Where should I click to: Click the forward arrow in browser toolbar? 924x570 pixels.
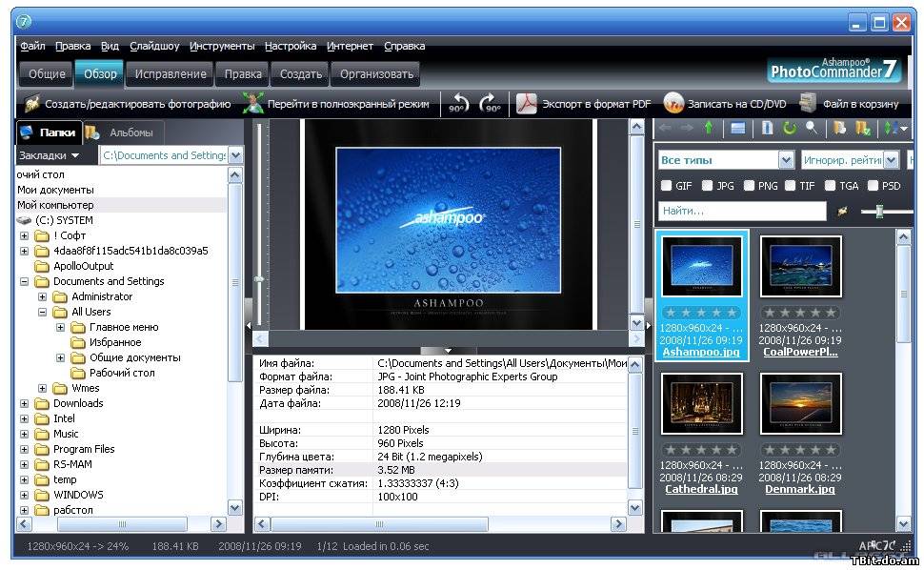(x=687, y=129)
